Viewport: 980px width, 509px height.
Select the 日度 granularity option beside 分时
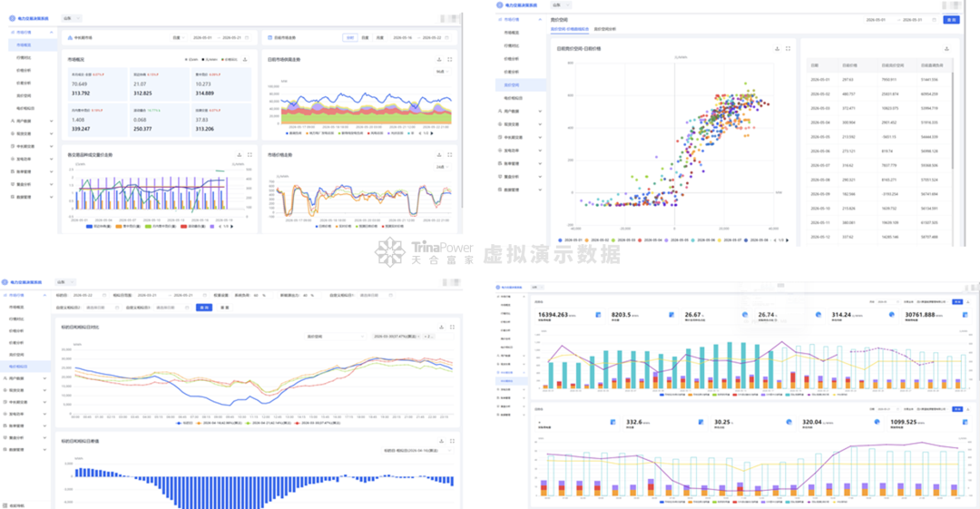pos(365,37)
